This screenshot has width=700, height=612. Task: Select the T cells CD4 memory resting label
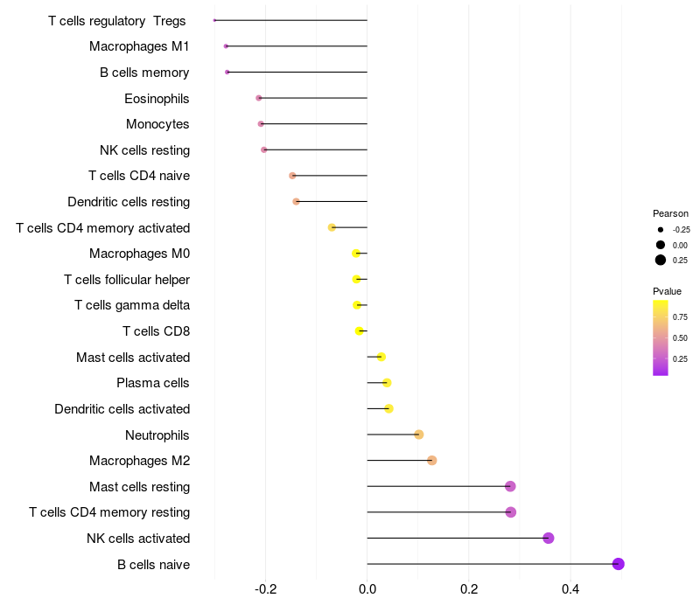coord(109,512)
